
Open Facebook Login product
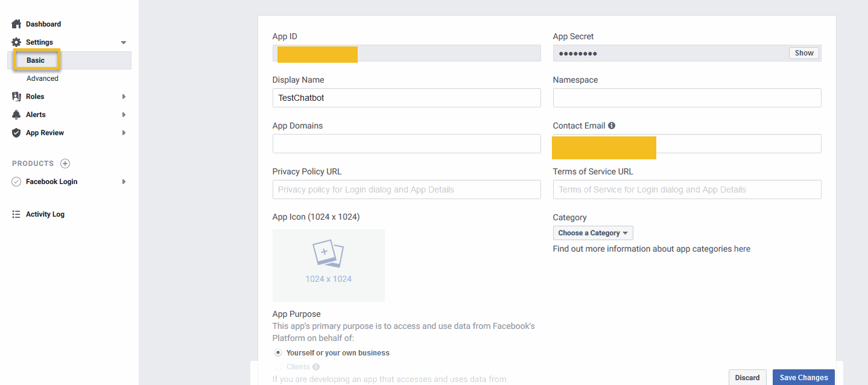[x=51, y=182]
